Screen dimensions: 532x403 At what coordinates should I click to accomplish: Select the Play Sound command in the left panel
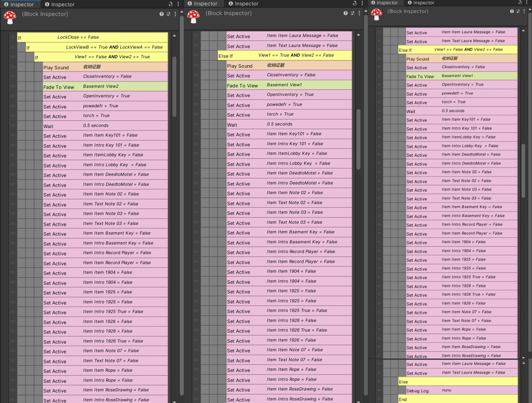105,67
